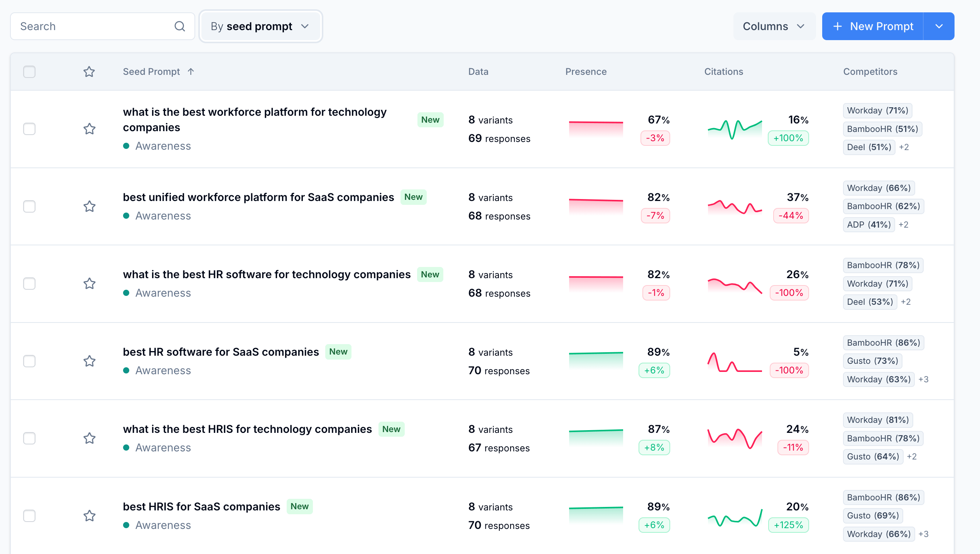Click the sort arrow next to Seed Prompt
The height and width of the screenshot is (554, 980).
(191, 72)
